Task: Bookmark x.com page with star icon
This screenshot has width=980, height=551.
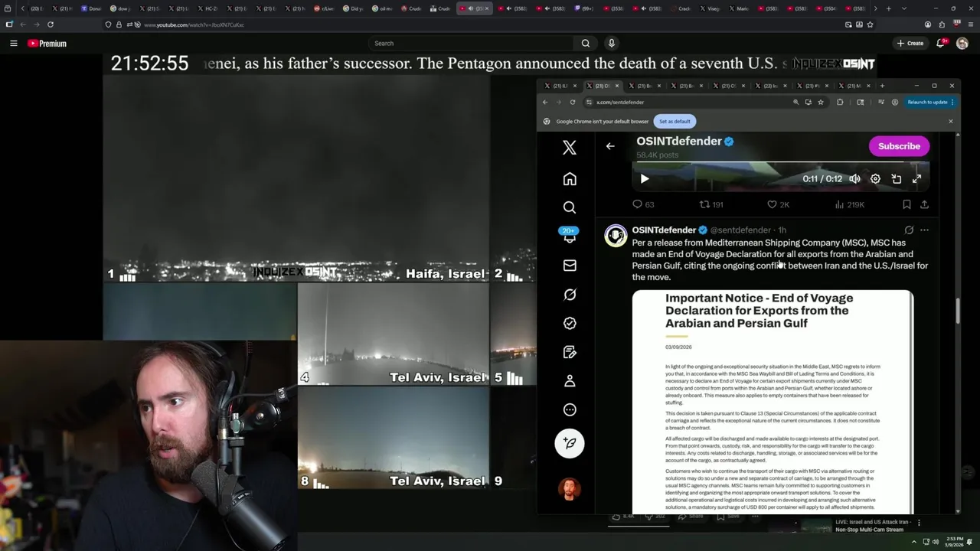Action: (x=821, y=102)
